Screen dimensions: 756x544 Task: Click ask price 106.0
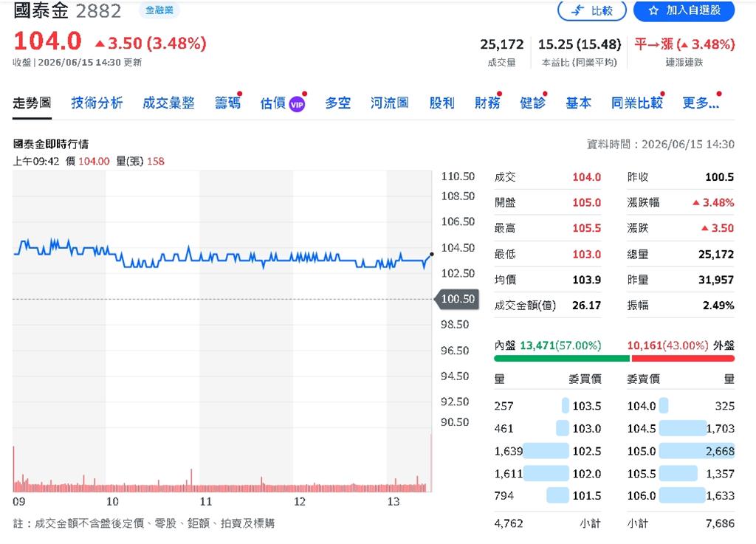(642, 496)
